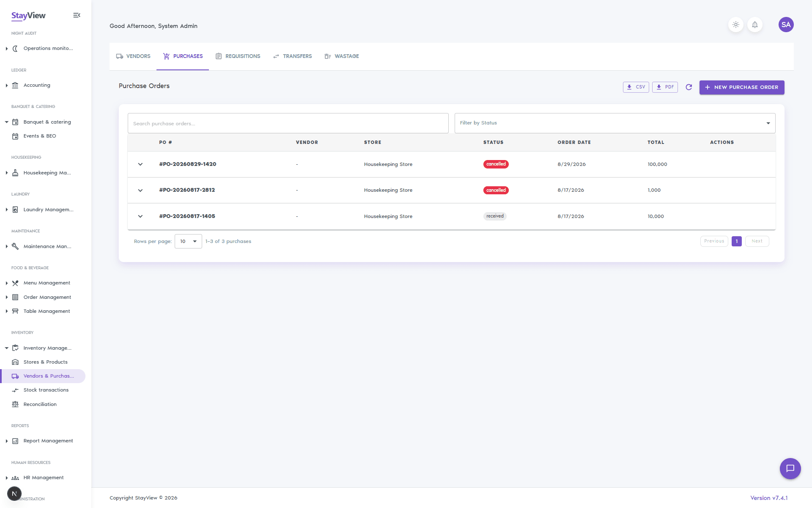812x508 pixels.
Task: Collapse the Banquet & catering arrow
Action: pos(7,122)
